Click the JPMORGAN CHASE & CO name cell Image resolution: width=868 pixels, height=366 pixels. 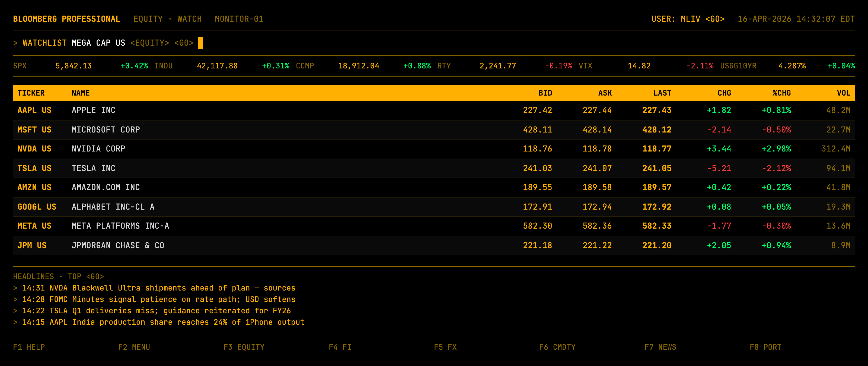pos(118,245)
